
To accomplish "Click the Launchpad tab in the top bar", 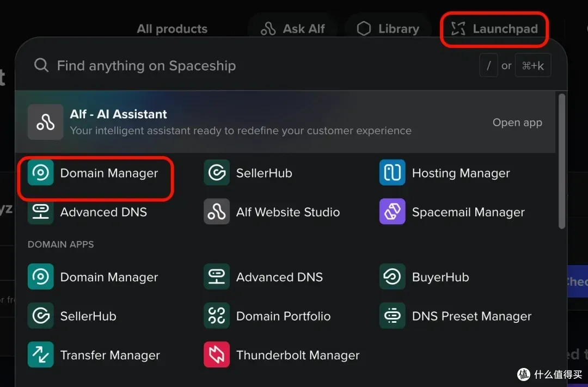I will [494, 29].
